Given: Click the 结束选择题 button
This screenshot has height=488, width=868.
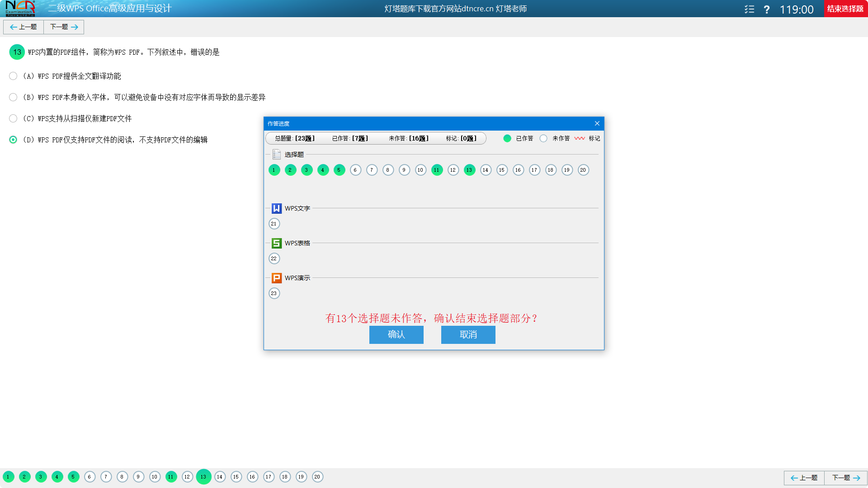Looking at the screenshot, I should 845,9.
